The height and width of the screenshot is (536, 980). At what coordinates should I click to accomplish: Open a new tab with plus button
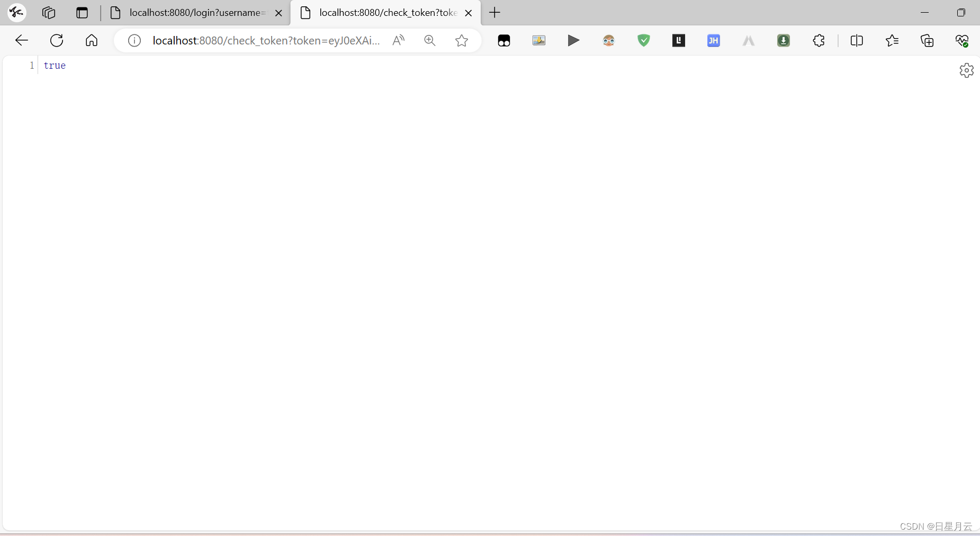pos(495,13)
